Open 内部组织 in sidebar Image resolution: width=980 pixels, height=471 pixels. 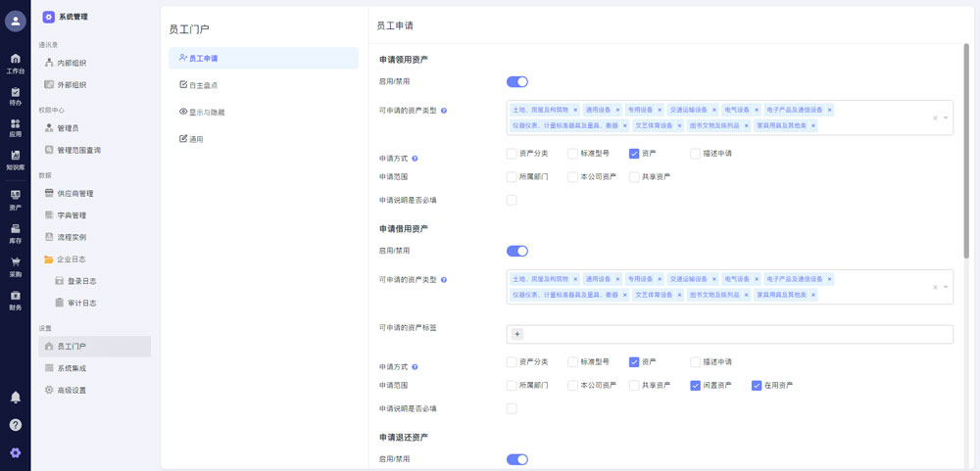[94, 63]
